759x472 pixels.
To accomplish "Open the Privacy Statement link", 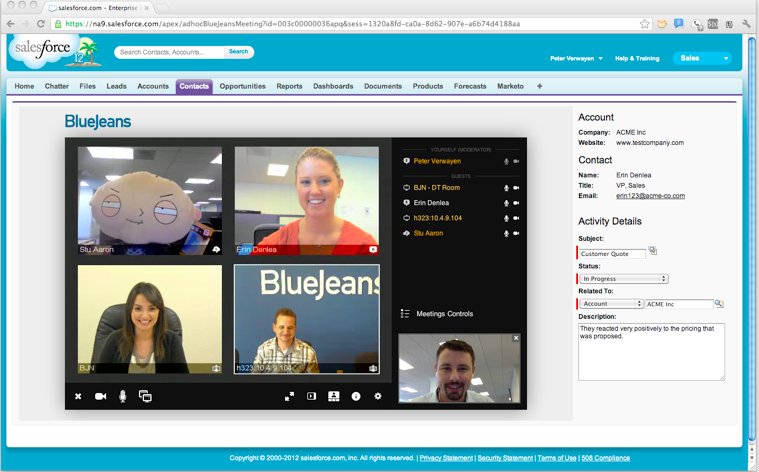I will [x=446, y=458].
